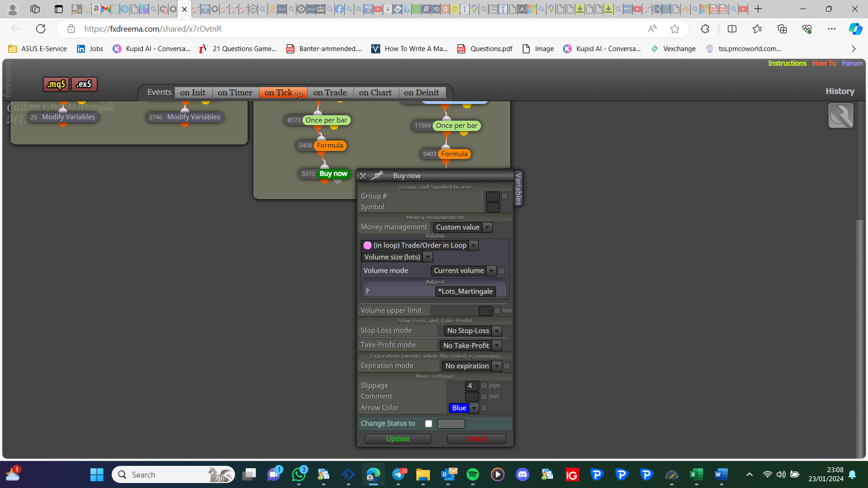
Task: Switch to the on Chart event tab
Action: click(x=375, y=93)
